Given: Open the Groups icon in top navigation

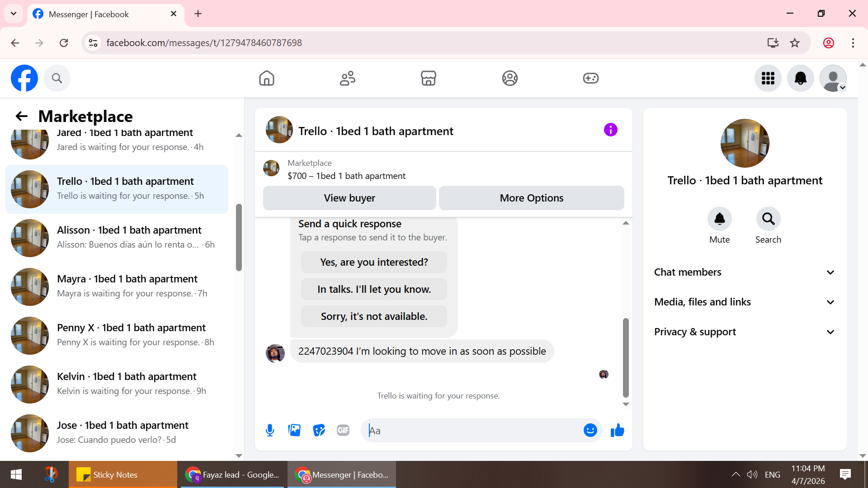Looking at the screenshot, I should coord(510,78).
